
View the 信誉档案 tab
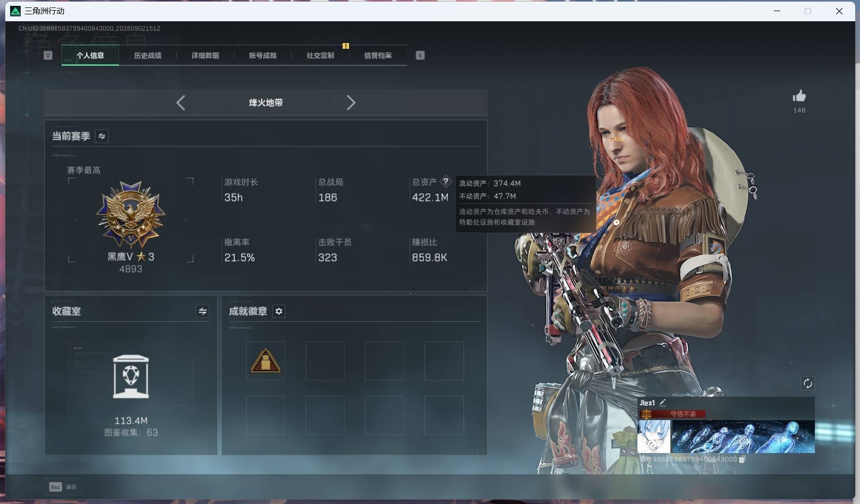coord(378,55)
